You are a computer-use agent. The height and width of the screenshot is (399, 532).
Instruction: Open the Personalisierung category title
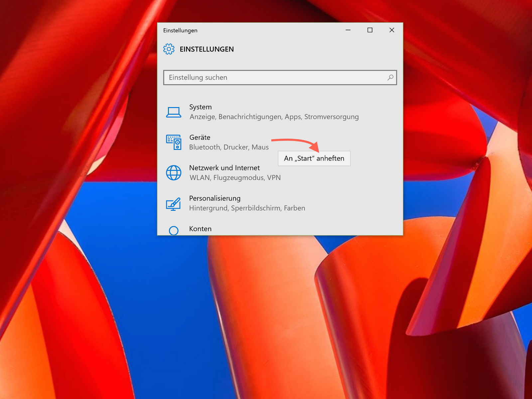[x=215, y=199]
